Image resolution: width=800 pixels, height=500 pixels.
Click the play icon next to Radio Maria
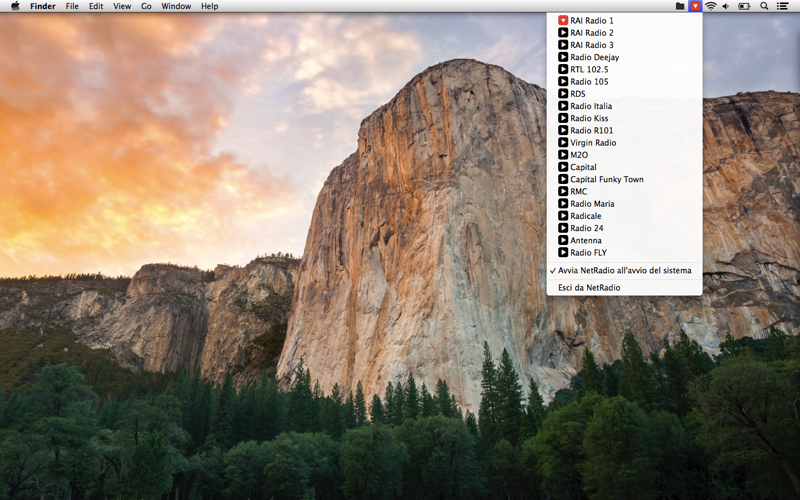[563, 204]
